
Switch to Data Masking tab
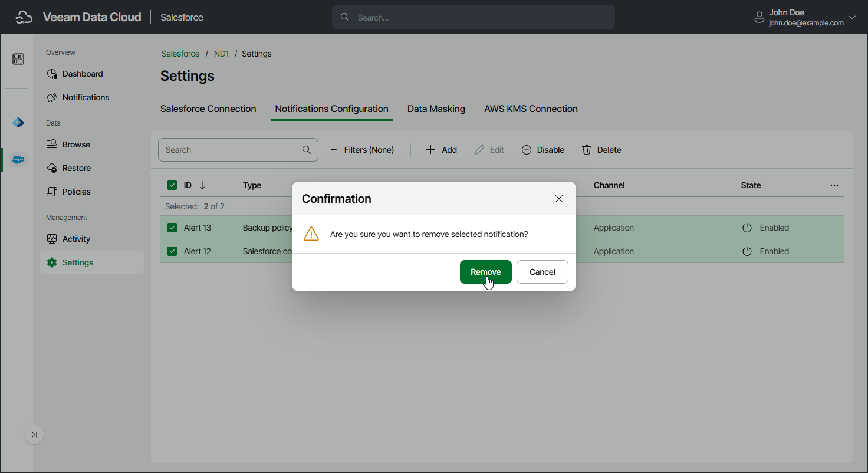point(436,109)
